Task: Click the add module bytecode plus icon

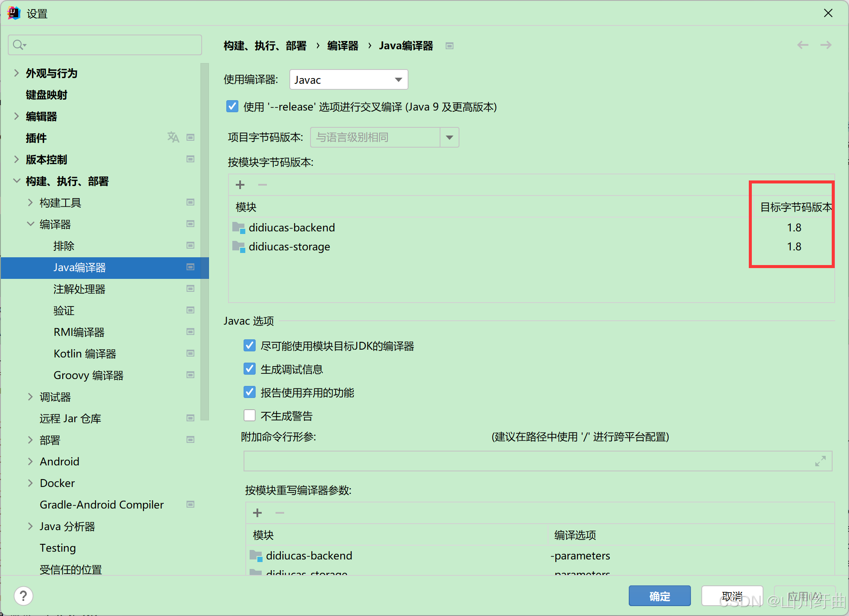Action: (x=240, y=185)
